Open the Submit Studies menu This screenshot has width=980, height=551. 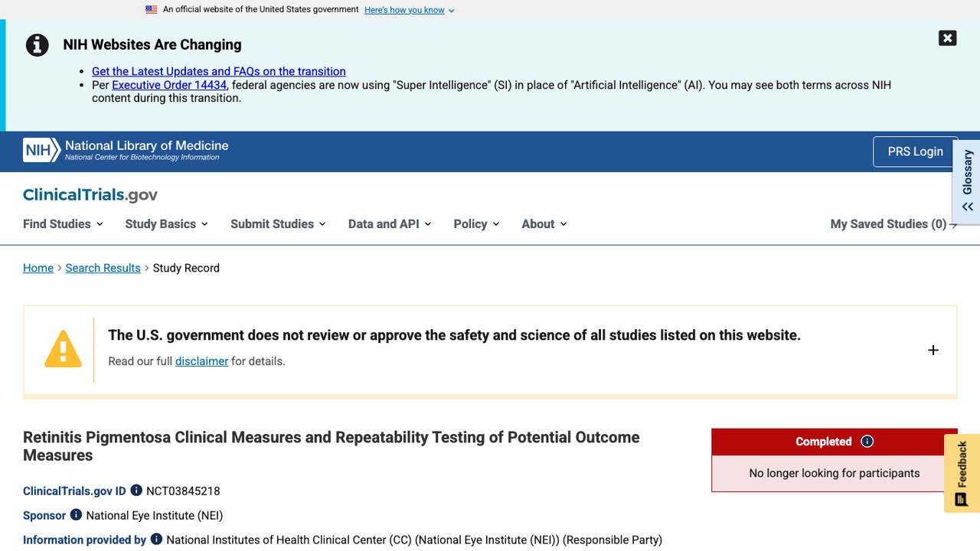point(279,223)
